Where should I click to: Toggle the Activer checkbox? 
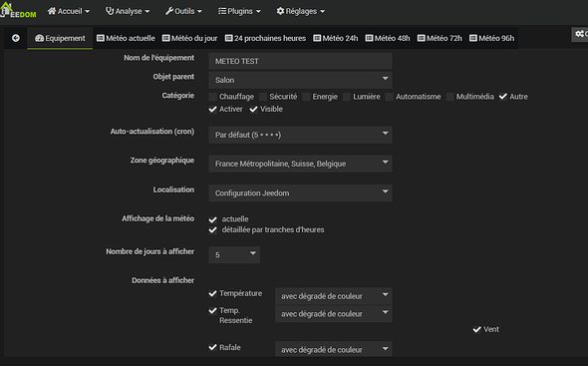pyautogui.click(x=212, y=110)
